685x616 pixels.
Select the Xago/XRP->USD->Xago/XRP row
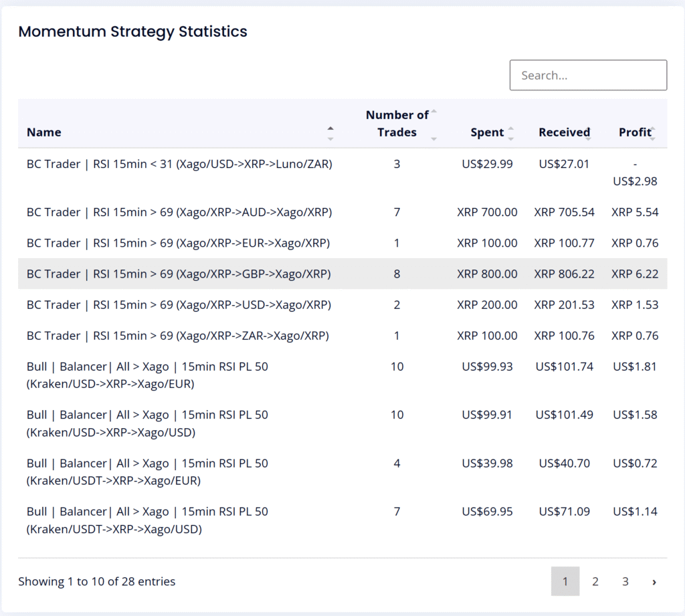pos(179,304)
